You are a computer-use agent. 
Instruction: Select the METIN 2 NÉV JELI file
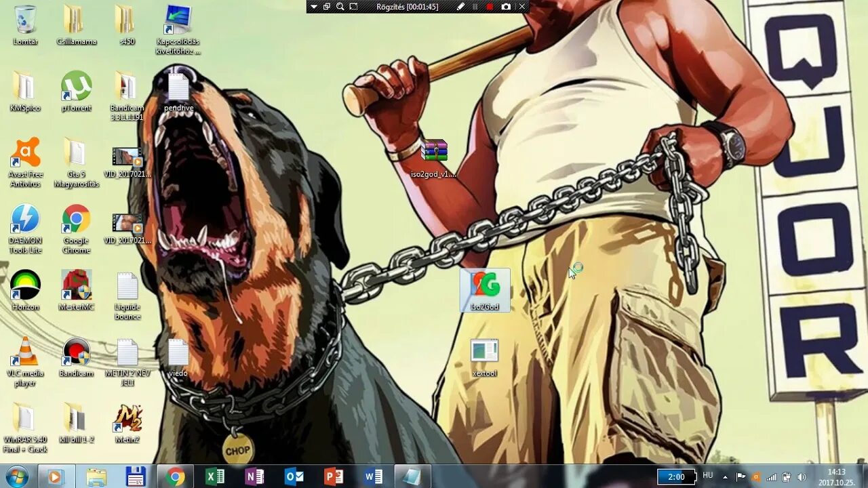click(127, 362)
